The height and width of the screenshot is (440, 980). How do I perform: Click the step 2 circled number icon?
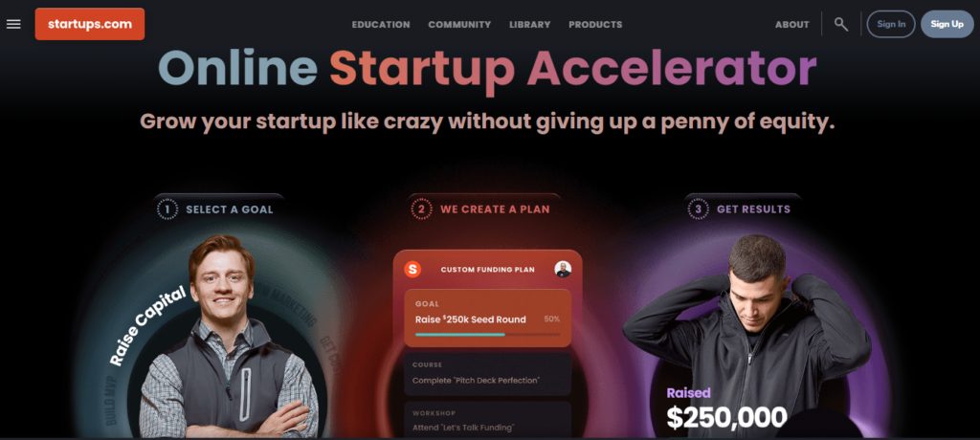tap(422, 209)
